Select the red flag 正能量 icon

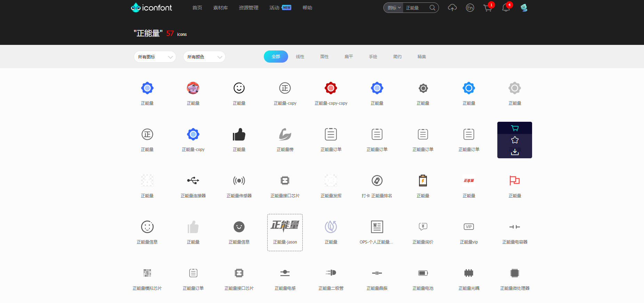click(x=515, y=181)
